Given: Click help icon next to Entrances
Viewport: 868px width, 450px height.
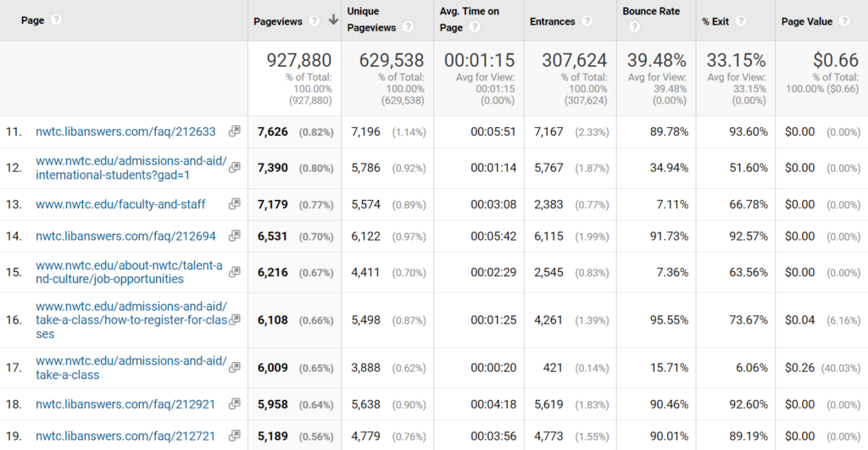Looking at the screenshot, I should click(587, 21).
